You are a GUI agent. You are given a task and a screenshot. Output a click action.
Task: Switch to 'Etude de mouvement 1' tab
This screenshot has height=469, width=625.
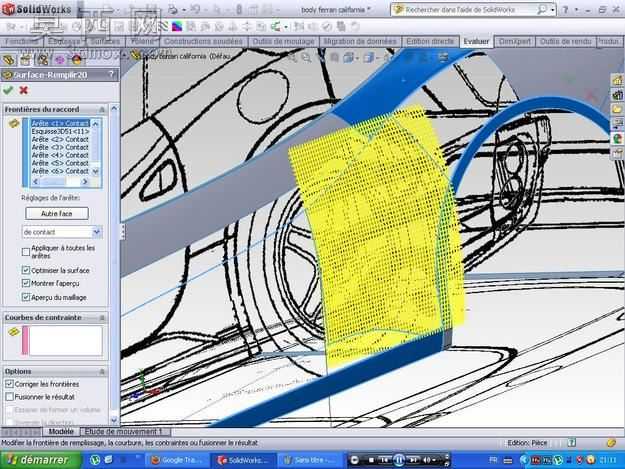pyautogui.click(x=123, y=431)
